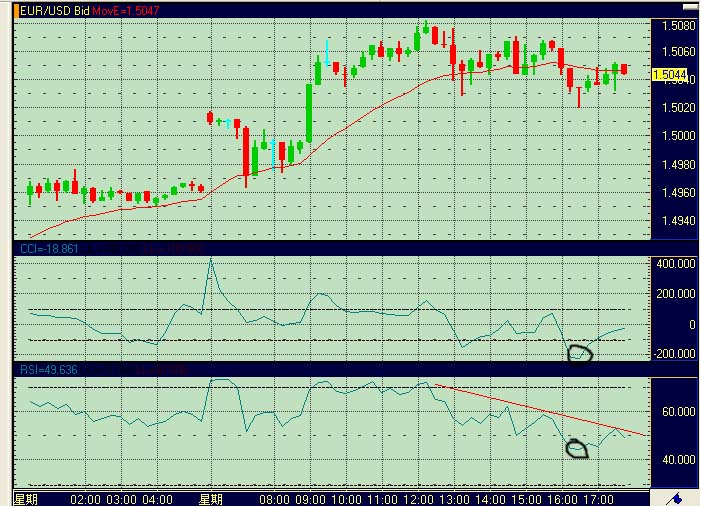701x506 pixels.
Task: Click the 03:00 time axis label
Action: click(122, 499)
